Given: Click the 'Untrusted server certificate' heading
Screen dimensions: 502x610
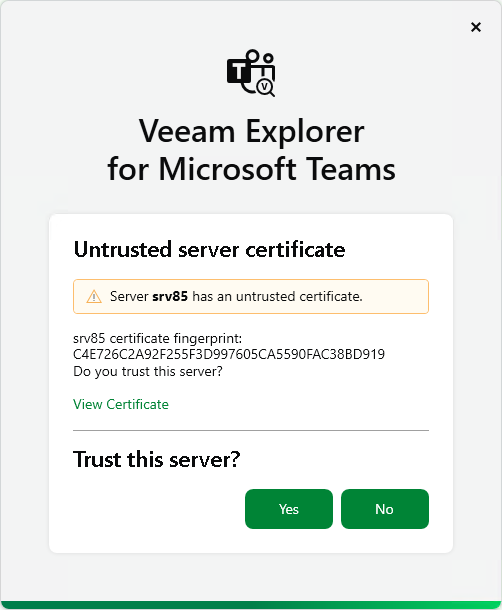Looking at the screenshot, I should tap(209, 249).
